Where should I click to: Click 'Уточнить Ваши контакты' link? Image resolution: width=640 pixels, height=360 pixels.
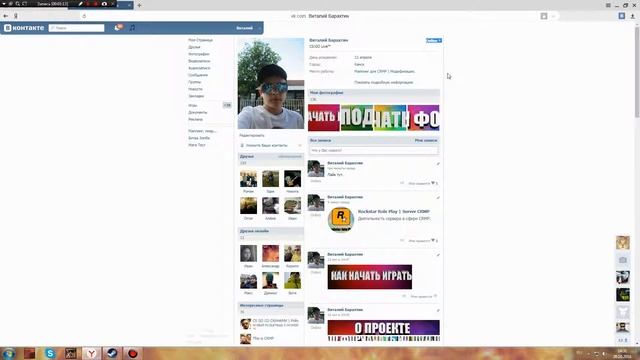pyautogui.click(x=267, y=145)
